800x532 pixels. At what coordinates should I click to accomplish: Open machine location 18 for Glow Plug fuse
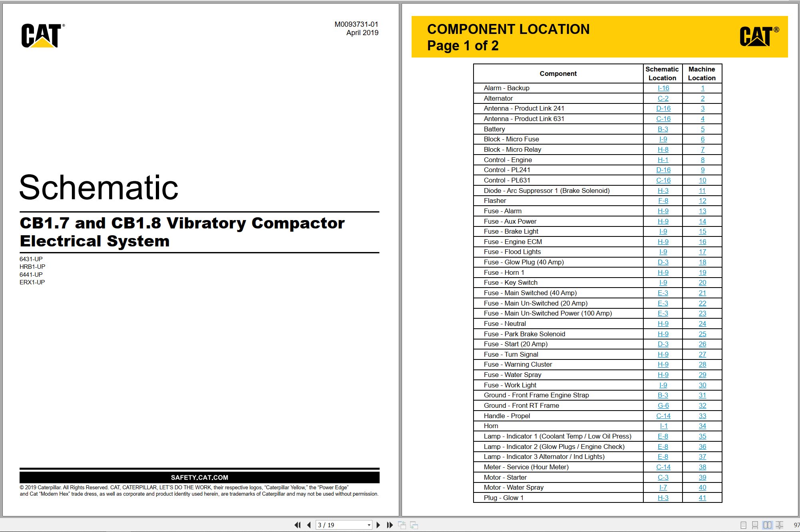702,262
